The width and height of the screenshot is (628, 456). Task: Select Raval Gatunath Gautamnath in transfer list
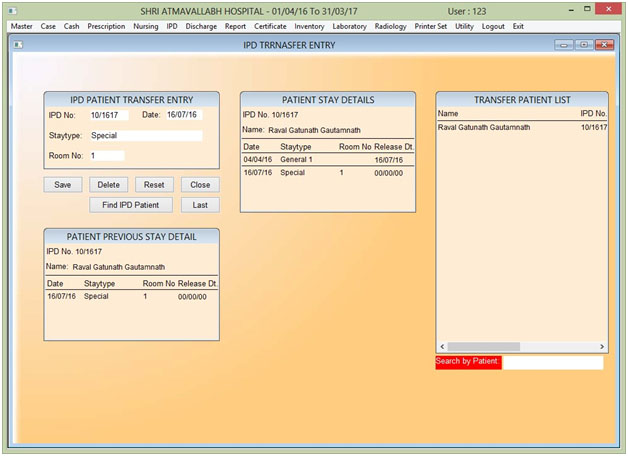pos(484,128)
